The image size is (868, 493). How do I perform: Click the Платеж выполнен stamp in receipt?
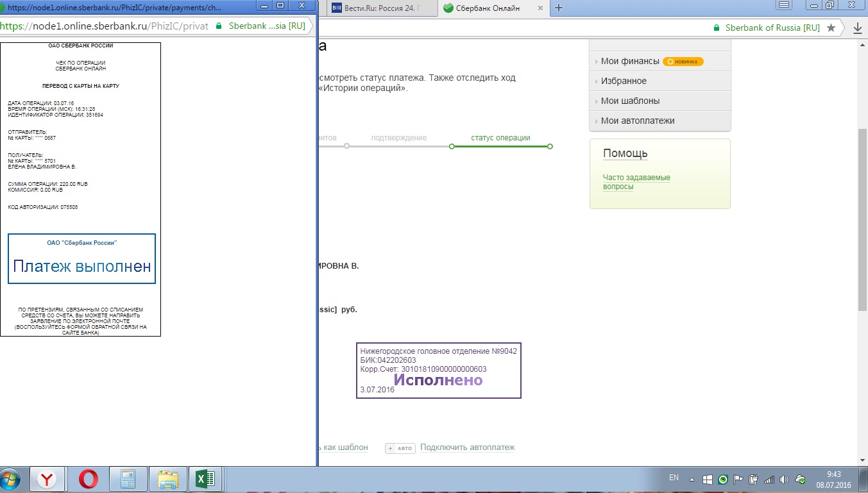[82, 258]
